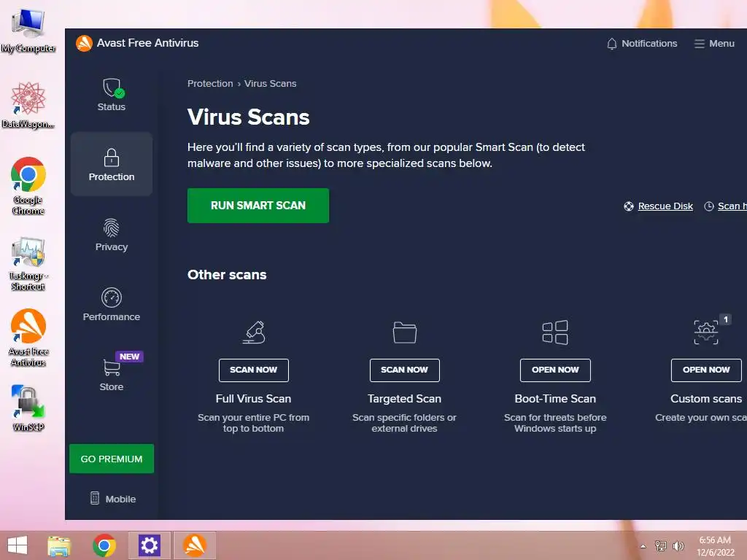Click Full Virus Scan microscope icon
Image resolution: width=747 pixels, height=560 pixels.
254,332
